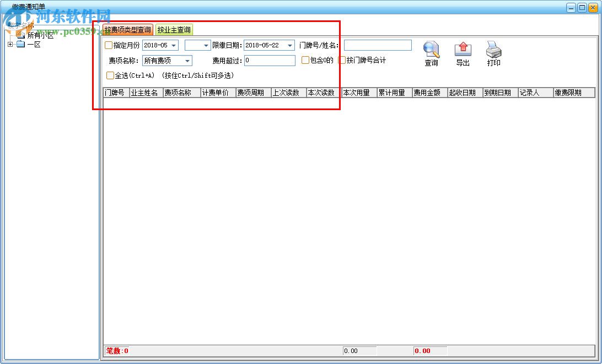Click the black 0.00 usage total
Screen dimensions: 602x364
point(351,351)
